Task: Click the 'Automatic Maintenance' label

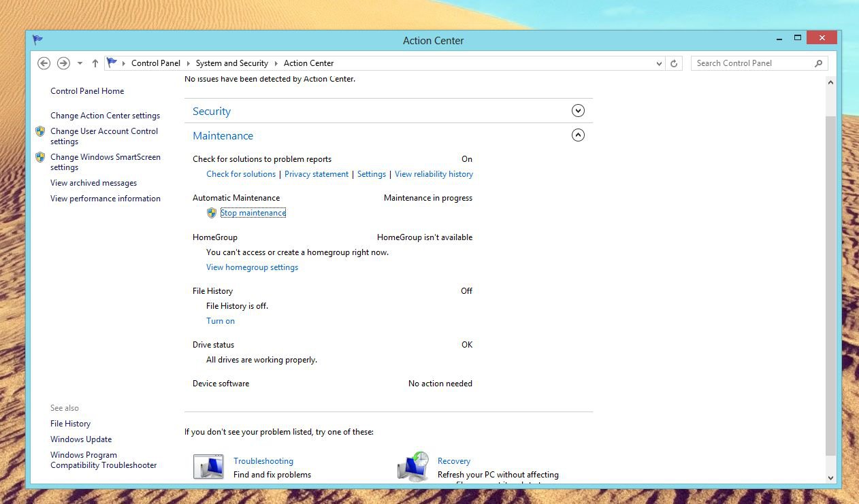Action: 236,198
